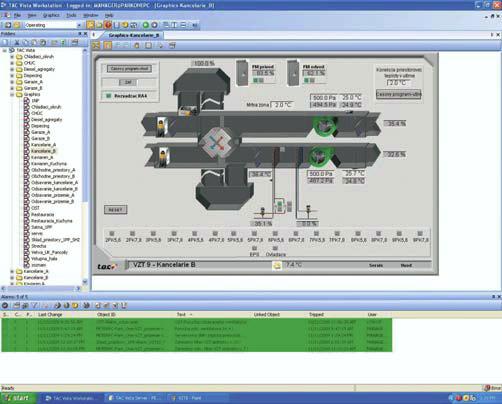Viewport: 502px width, 404px height.
Task: Click the red alarm icon in main toolbar
Action: tap(108, 25)
